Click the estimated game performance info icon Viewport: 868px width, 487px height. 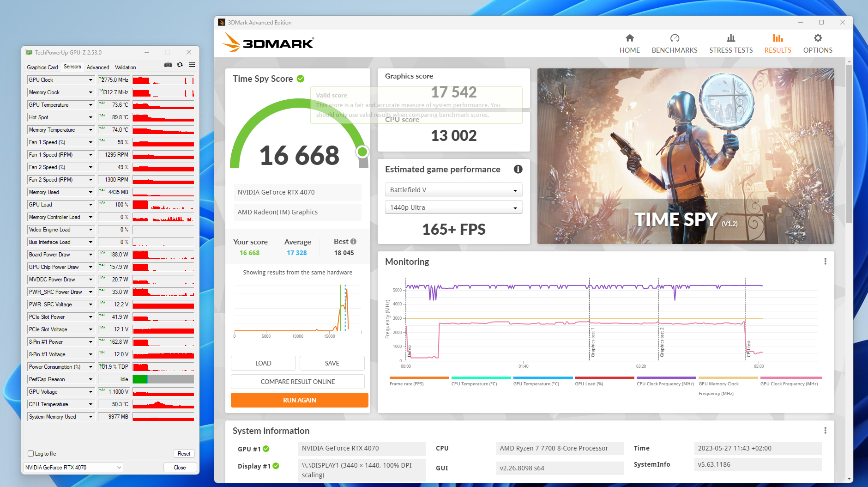click(518, 169)
